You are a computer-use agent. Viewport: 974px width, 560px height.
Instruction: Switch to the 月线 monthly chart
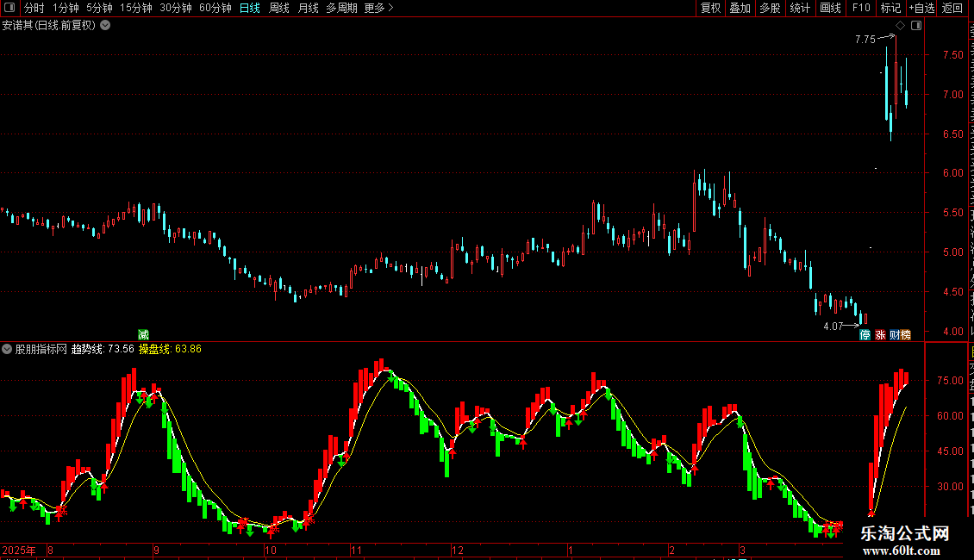pyautogui.click(x=308, y=8)
